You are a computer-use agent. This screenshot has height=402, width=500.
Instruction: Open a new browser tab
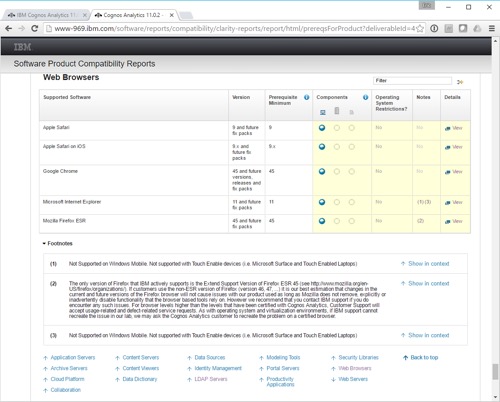(186, 15)
